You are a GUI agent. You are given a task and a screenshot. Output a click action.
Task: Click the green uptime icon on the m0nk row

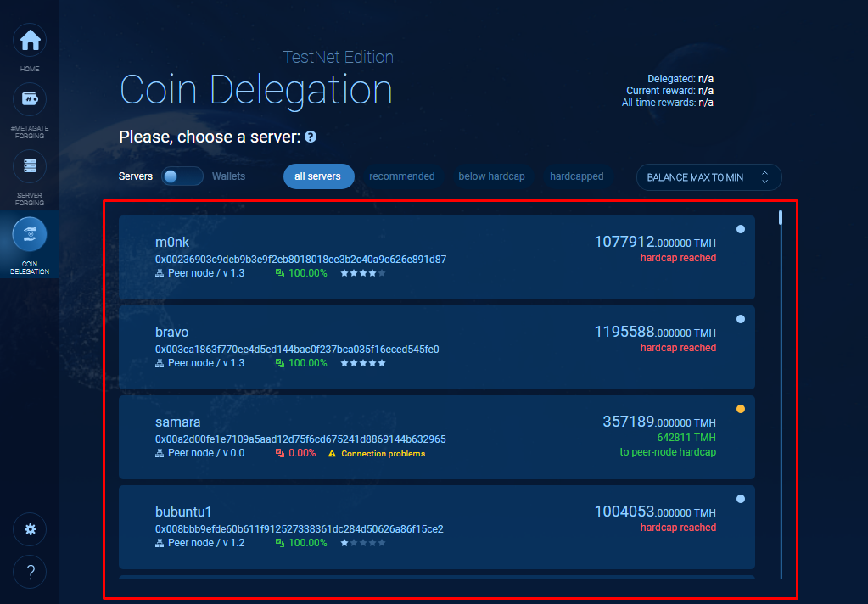tap(280, 273)
